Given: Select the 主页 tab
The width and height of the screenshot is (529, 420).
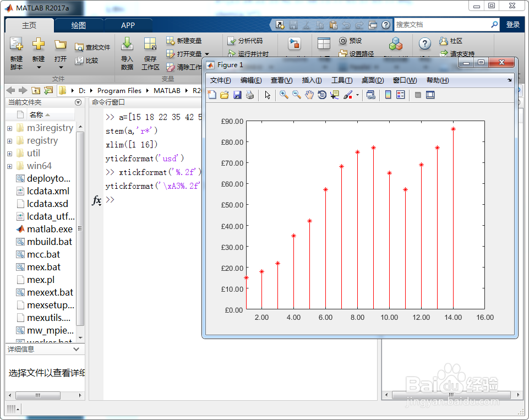Looking at the screenshot, I should click(29, 25).
